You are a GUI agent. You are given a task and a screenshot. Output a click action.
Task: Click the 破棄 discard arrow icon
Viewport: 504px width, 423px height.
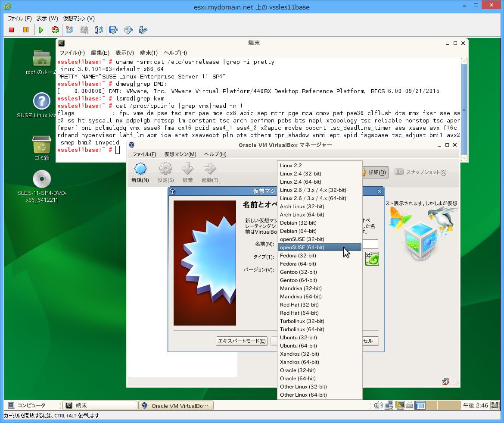188,172
